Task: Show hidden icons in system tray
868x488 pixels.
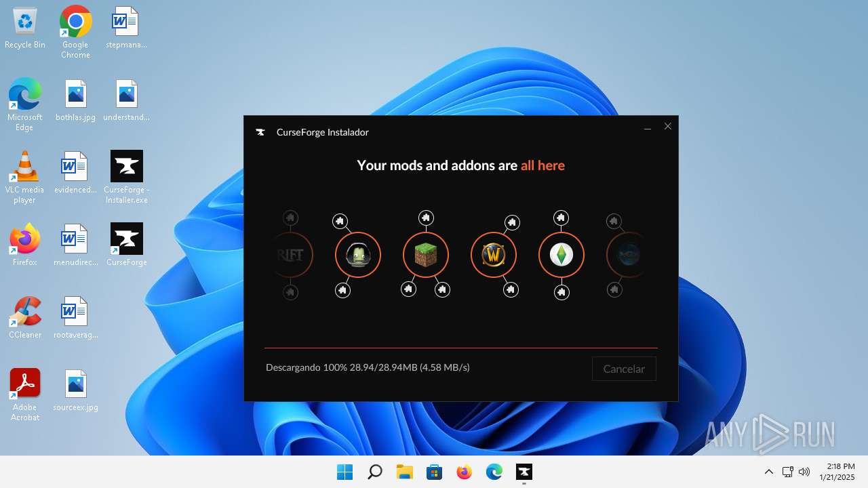Action: [x=768, y=472]
